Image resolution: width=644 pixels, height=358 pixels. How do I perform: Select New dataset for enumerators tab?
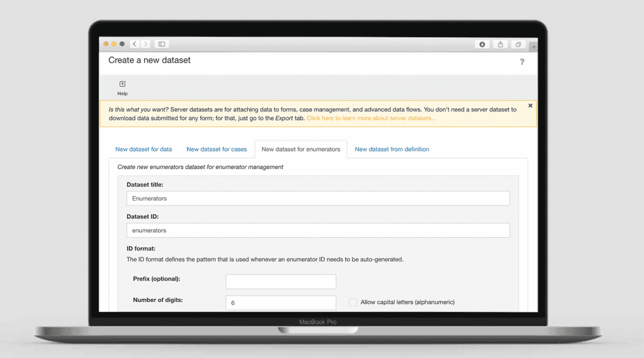301,149
